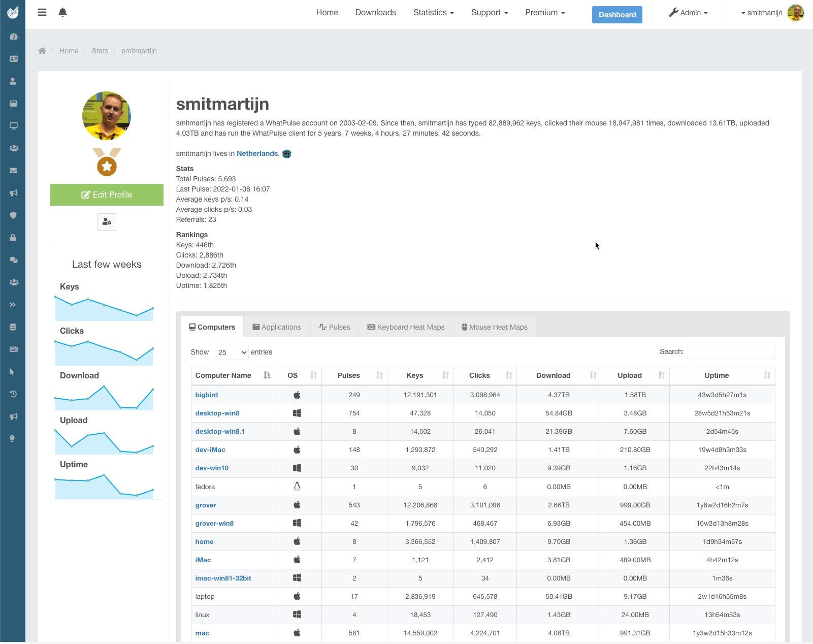The height and width of the screenshot is (644, 813).
Task: Open the Netherlands country link
Action: click(257, 153)
